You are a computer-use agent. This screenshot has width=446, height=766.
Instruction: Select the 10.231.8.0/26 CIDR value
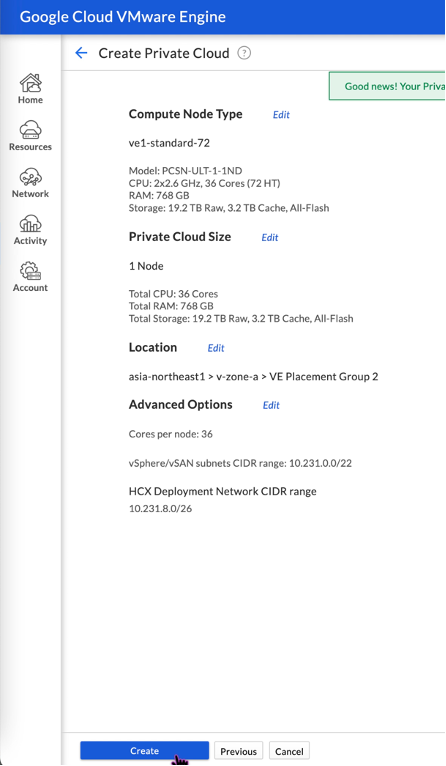click(x=160, y=509)
